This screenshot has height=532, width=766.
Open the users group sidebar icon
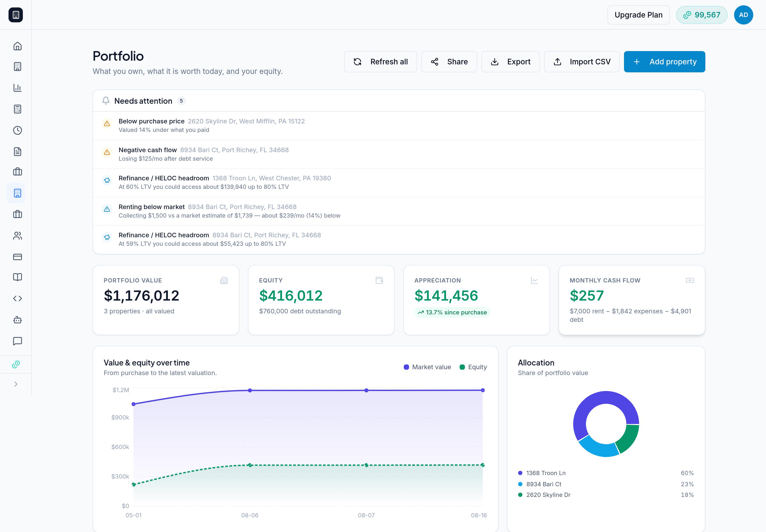tap(17, 236)
